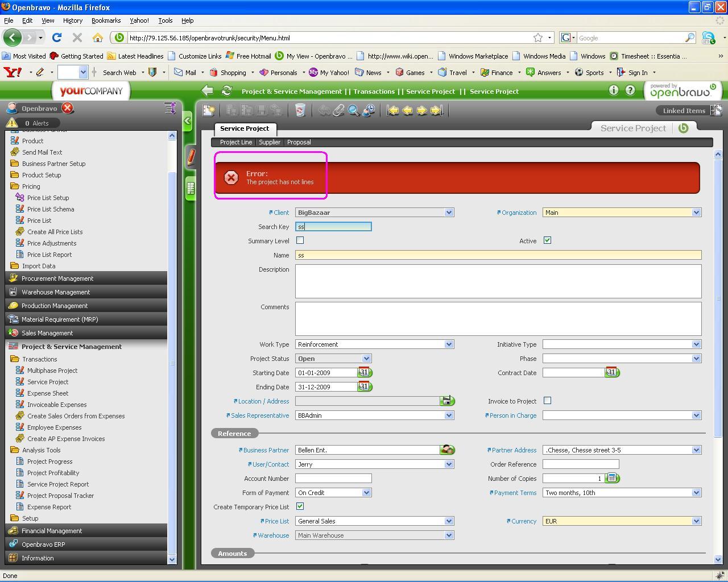Screen dimensions: 728x582
Task: Collapse the left menu panel arrow
Action: [x=188, y=120]
